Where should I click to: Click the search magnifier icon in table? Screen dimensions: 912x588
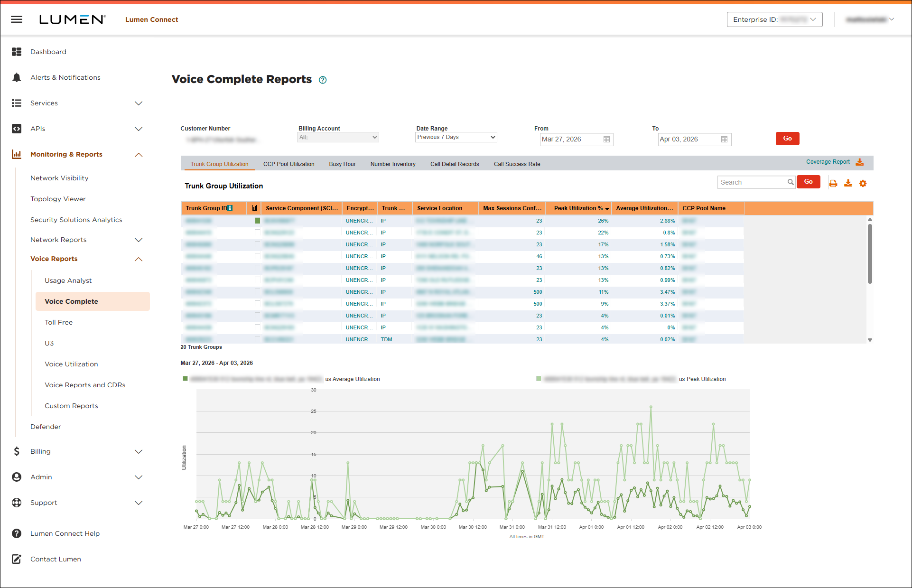tap(791, 182)
